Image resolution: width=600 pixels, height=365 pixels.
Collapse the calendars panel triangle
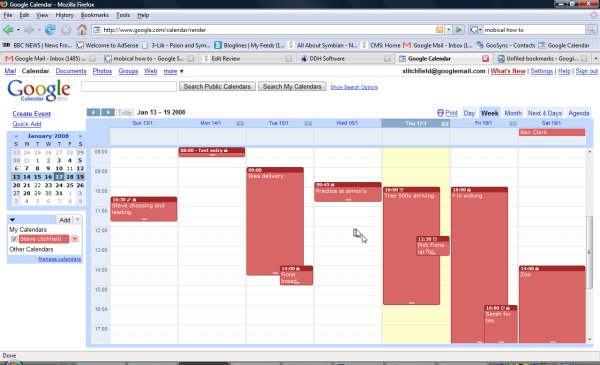tap(12, 220)
